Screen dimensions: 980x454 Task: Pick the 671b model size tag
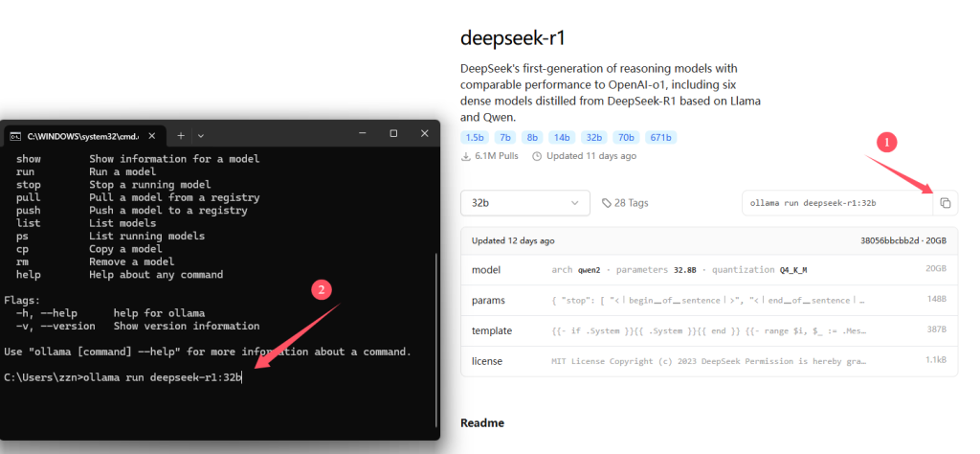(660, 137)
